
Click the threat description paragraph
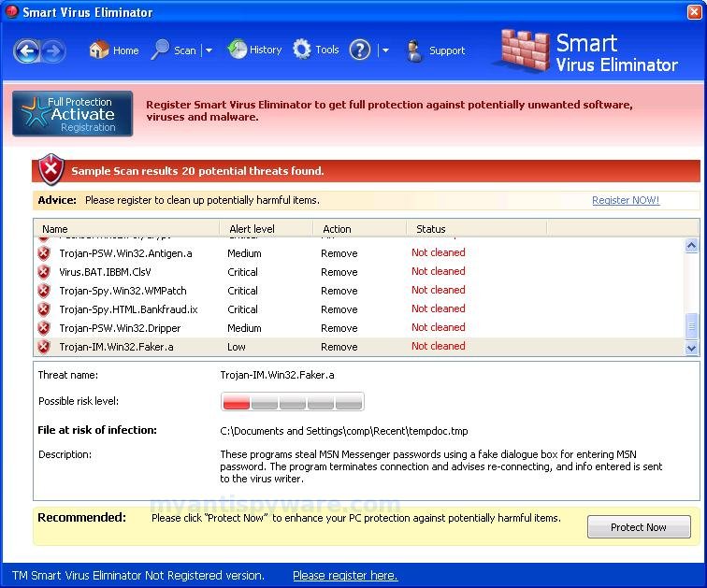[441, 466]
